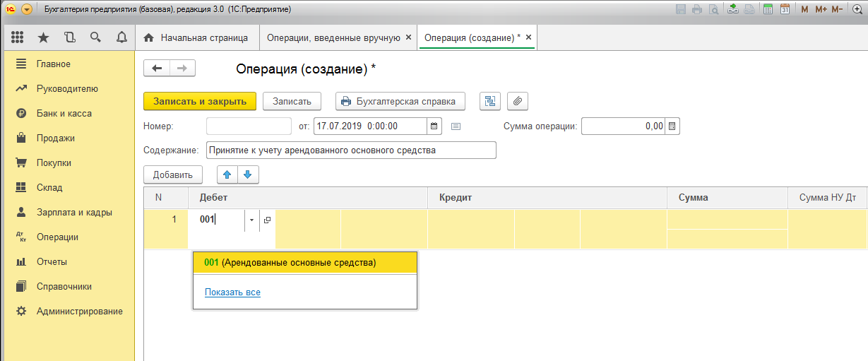Open Начальная страница tab

point(196,37)
